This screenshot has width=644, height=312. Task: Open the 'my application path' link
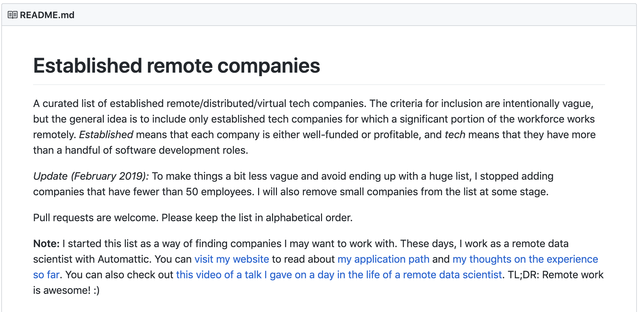coord(383,259)
